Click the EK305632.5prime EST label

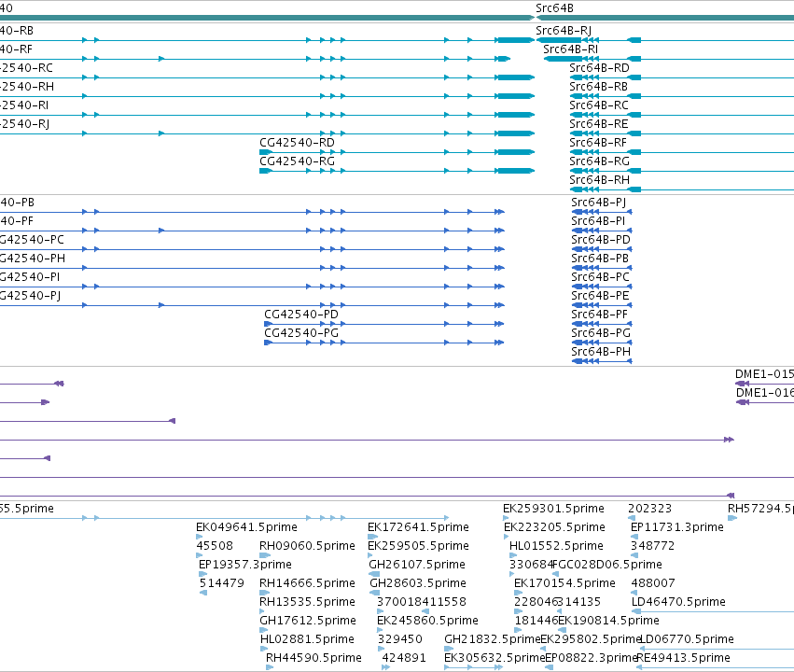(x=495, y=659)
